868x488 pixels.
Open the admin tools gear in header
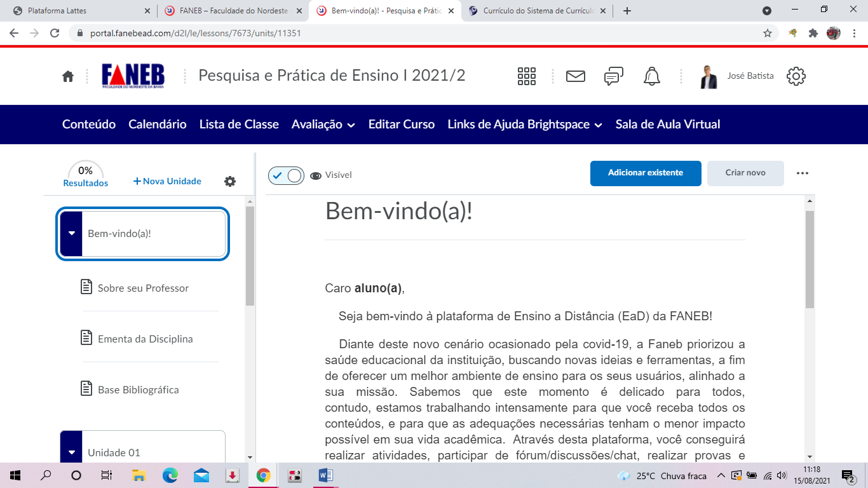tap(796, 76)
